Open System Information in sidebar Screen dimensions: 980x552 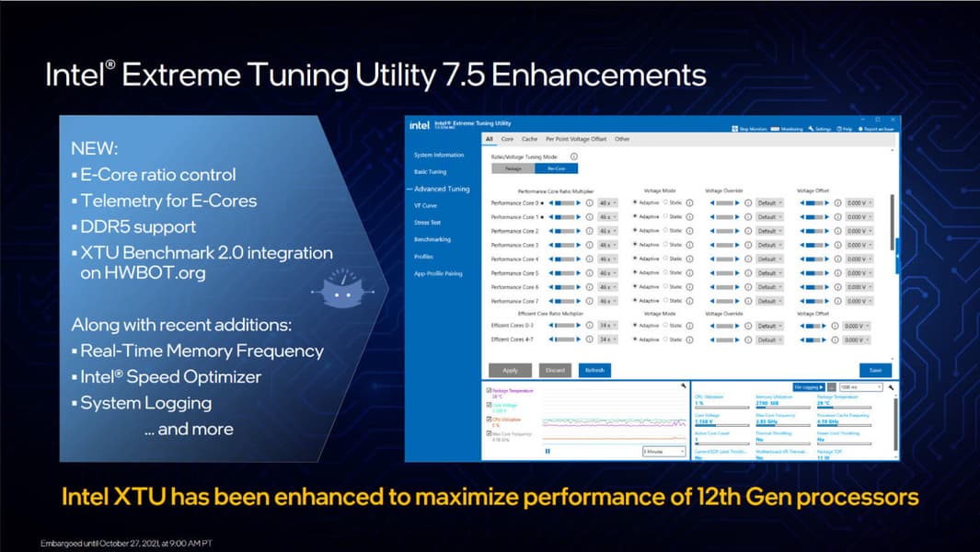pyautogui.click(x=439, y=155)
